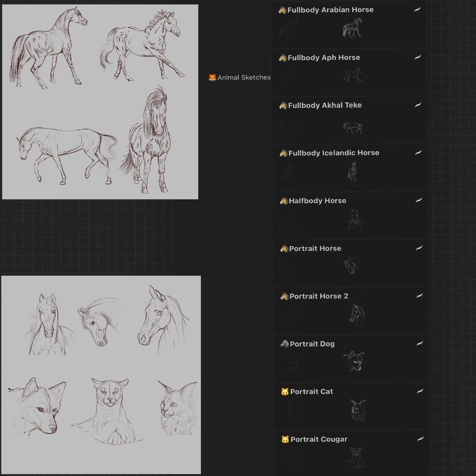The width and height of the screenshot is (476, 476).
Task: Select the Portrait Horse brush label
Action: tap(315, 248)
